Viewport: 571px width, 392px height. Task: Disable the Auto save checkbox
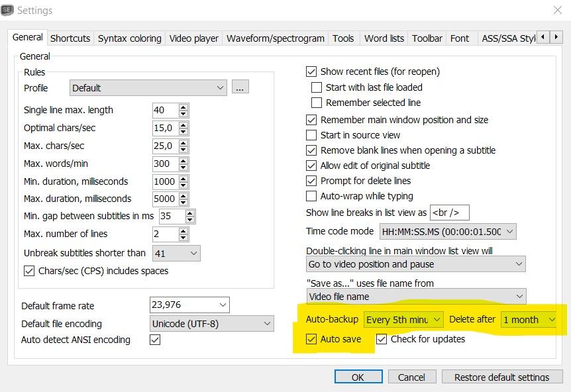[x=312, y=339]
